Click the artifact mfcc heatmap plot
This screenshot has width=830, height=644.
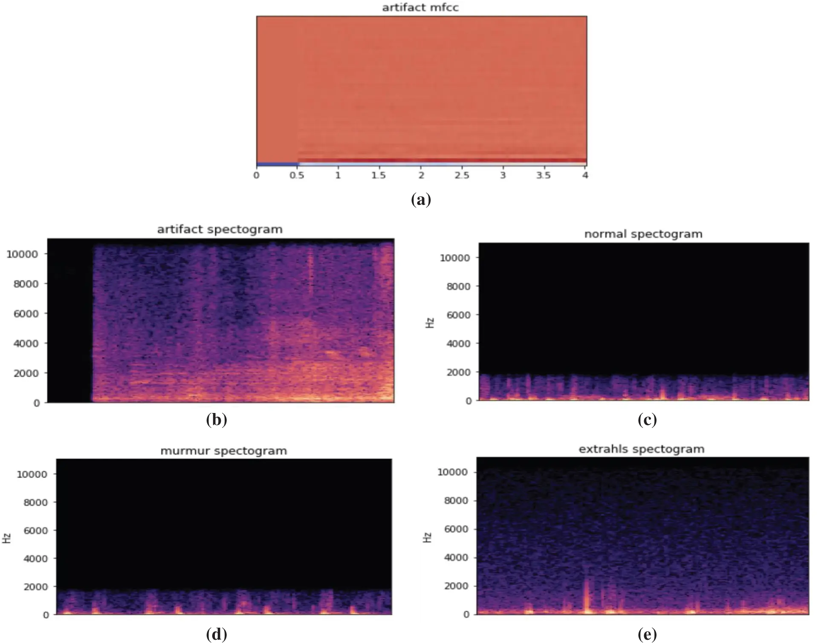coord(422,91)
